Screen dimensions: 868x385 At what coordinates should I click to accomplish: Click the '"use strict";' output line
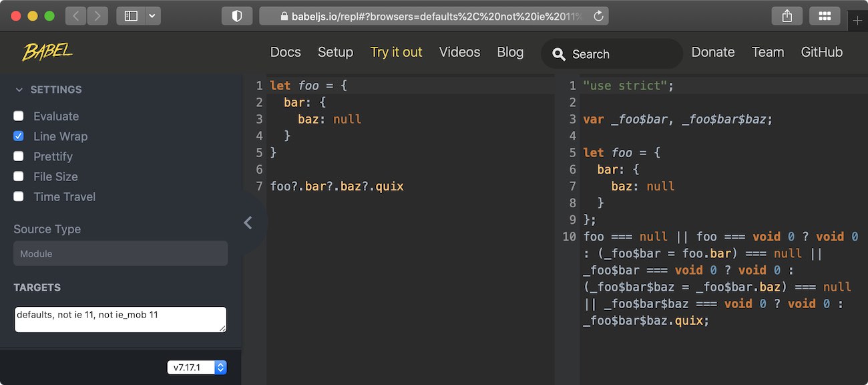[x=628, y=86]
